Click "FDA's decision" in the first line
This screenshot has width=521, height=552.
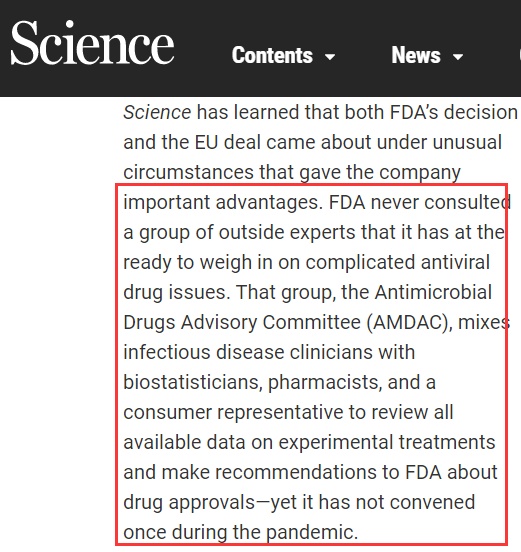click(453, 113)
